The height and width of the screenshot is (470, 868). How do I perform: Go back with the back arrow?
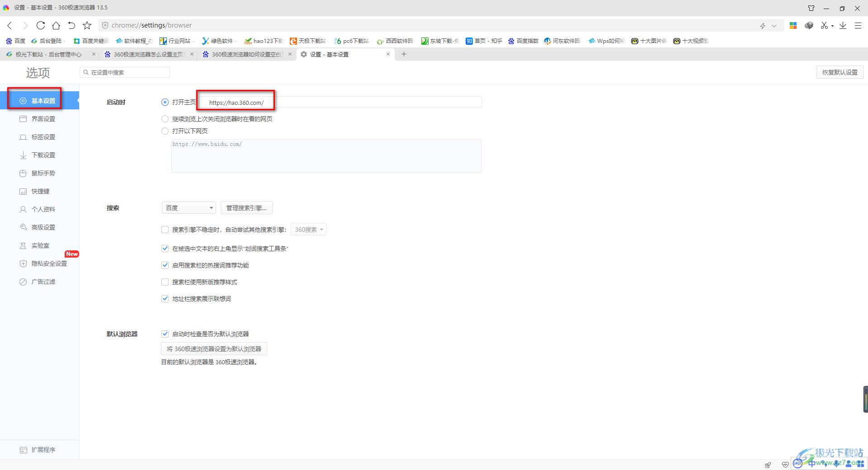pos(9,26)
